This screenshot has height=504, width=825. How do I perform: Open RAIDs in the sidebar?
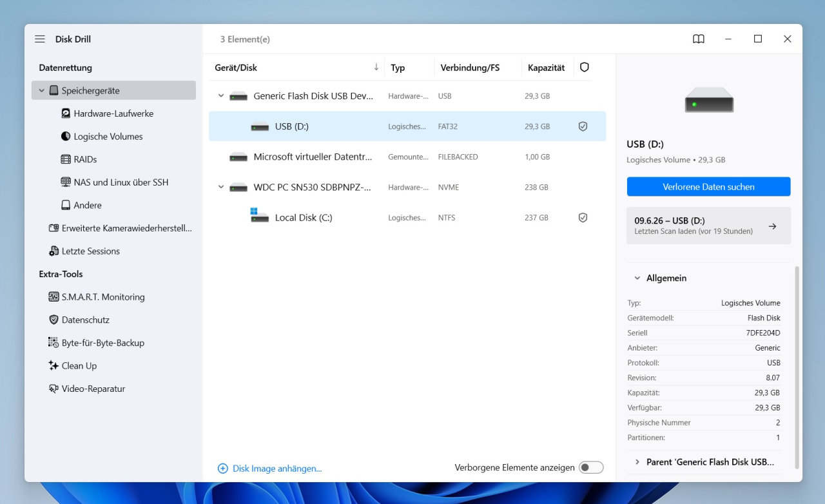(x=85, y=159)
